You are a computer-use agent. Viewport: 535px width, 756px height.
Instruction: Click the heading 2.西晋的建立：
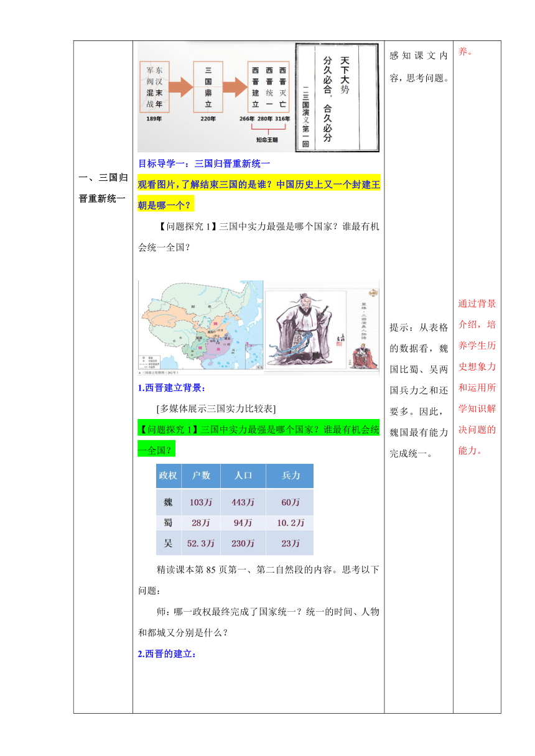(x=167, y=653)
